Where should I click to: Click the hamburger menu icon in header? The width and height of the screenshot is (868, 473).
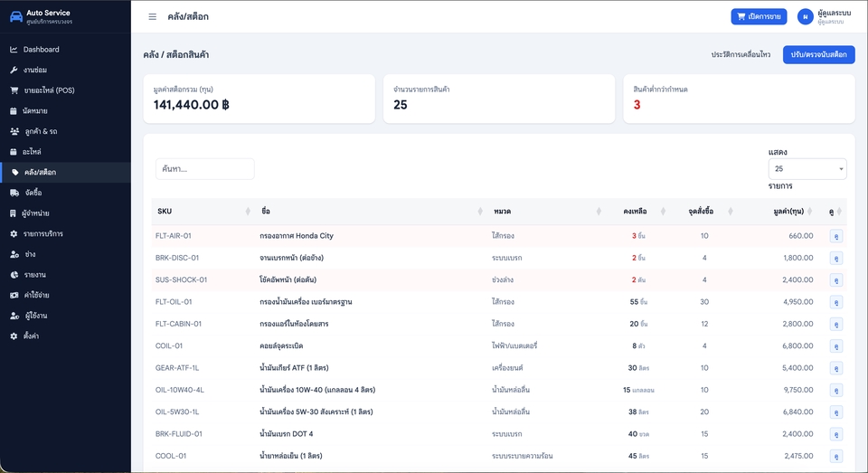[152, 16]
